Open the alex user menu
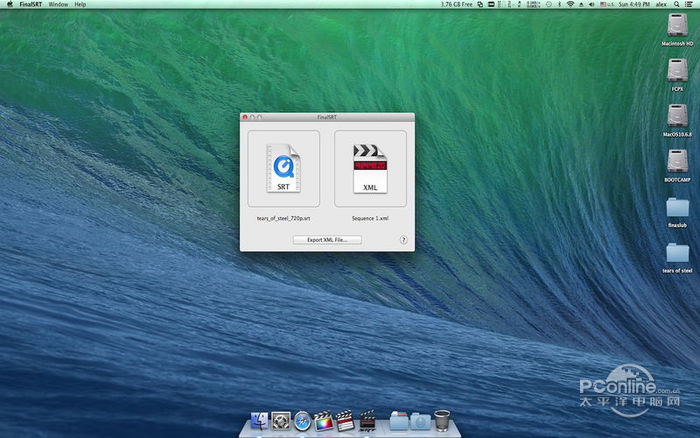Viewport: 700px width, 438px height. pos(661,4)
